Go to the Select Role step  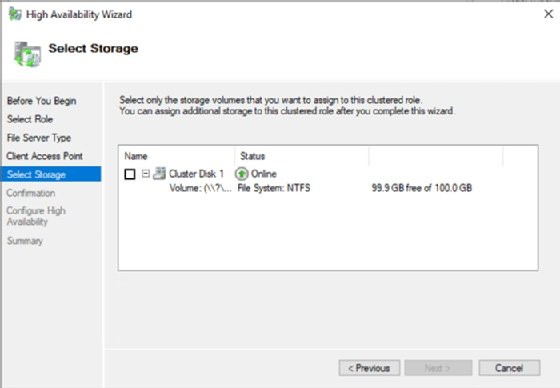click(30, 119)
